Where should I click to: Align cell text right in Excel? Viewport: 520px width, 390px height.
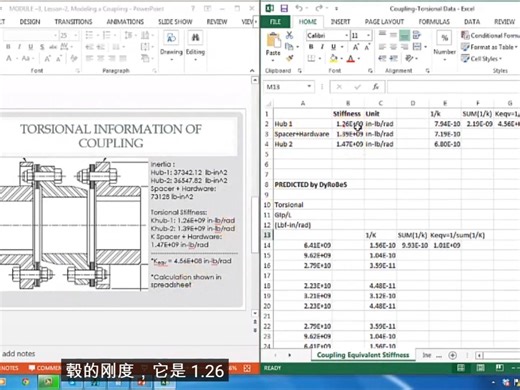coord(404,47)
